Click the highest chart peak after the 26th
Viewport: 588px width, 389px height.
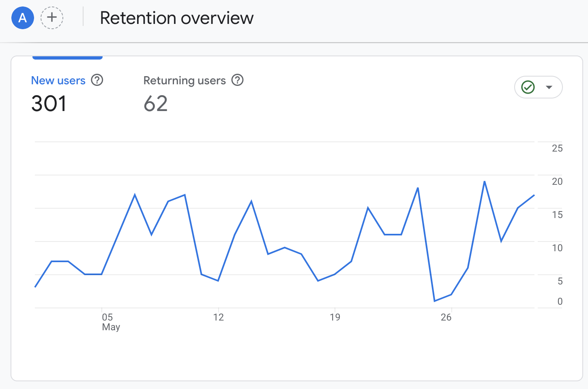pos(485,182)
